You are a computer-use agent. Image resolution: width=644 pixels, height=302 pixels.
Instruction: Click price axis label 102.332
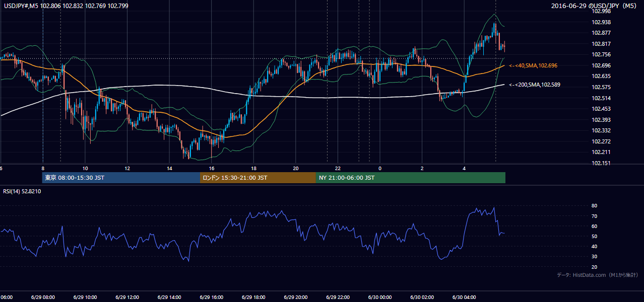[x=601, y=130]
